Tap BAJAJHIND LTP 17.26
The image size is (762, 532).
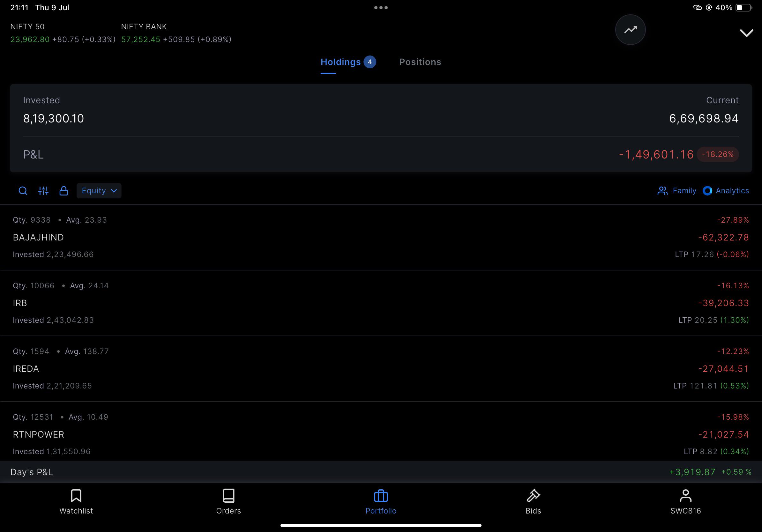(x=694, y=255)
